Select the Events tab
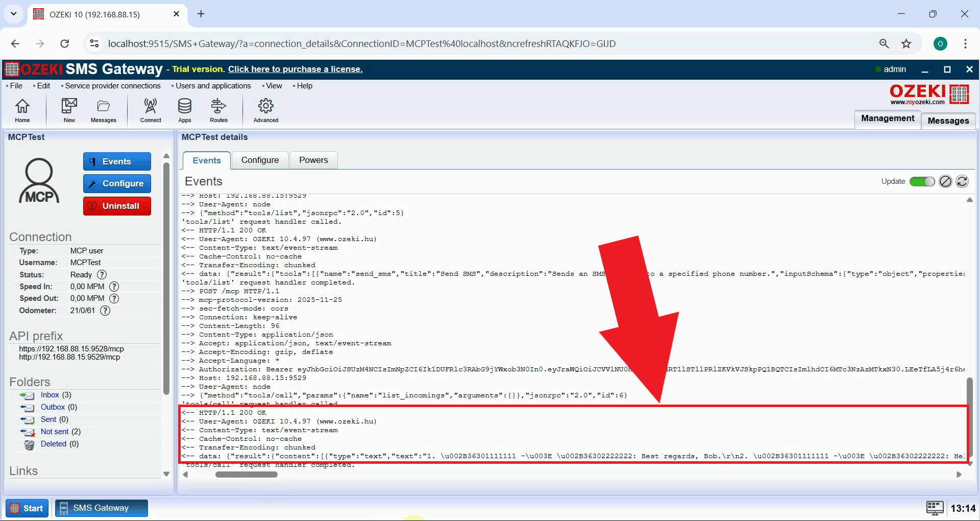 pyautogui.click(x=207, y=160)
